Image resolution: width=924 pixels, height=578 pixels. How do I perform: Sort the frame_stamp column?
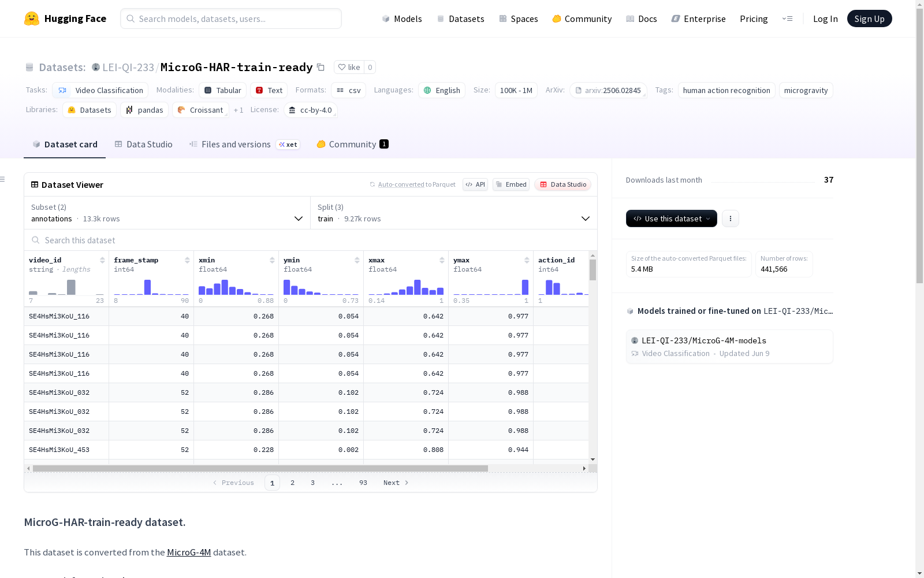pos(187,260)
